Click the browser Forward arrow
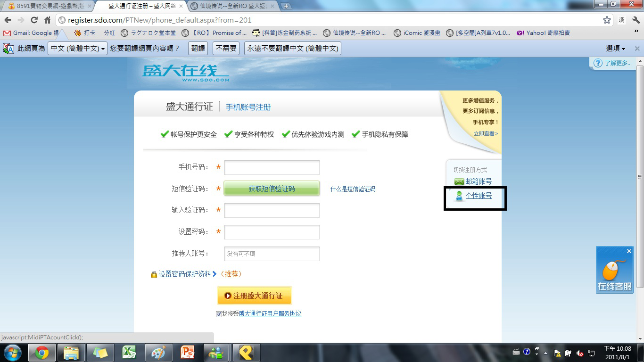Image resolution: width=644 pixels, height=362 pixels. pos(21,20)
